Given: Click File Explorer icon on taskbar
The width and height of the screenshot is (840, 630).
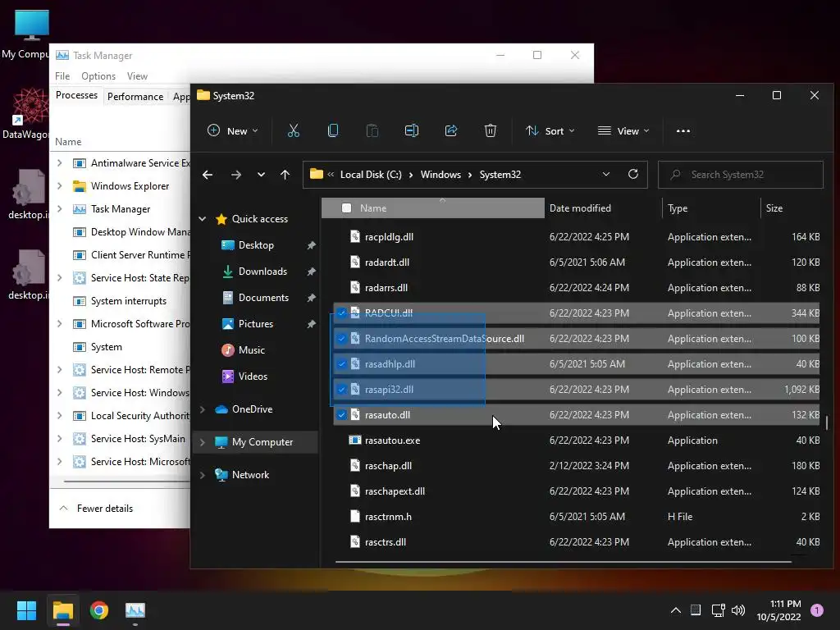Looking at the screenshot, I should [x=62, y=610].
